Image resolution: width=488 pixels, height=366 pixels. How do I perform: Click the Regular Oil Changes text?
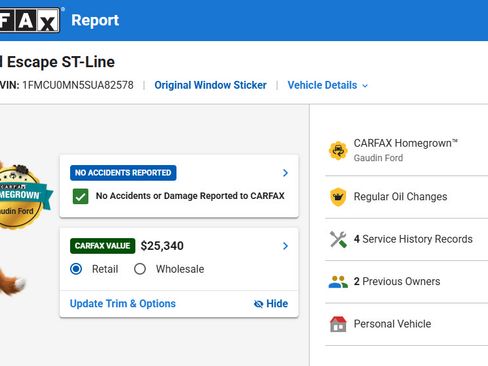pos(400,197)
